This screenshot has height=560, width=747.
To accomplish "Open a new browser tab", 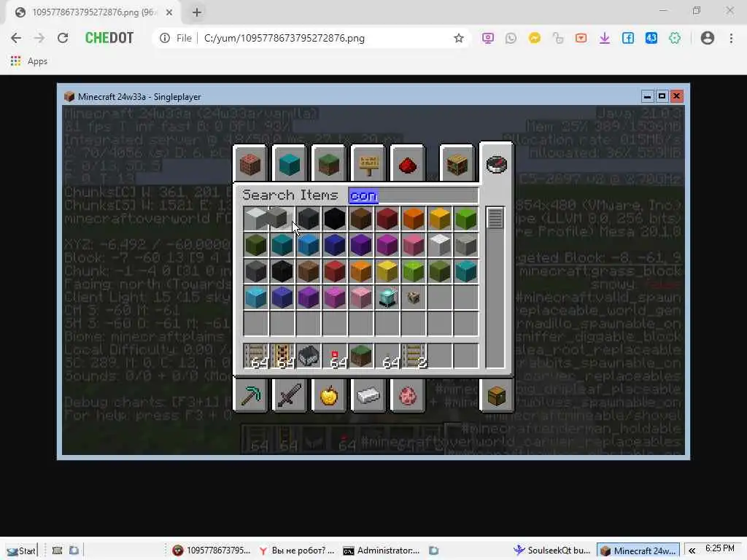I will click(x=197, y=12).
